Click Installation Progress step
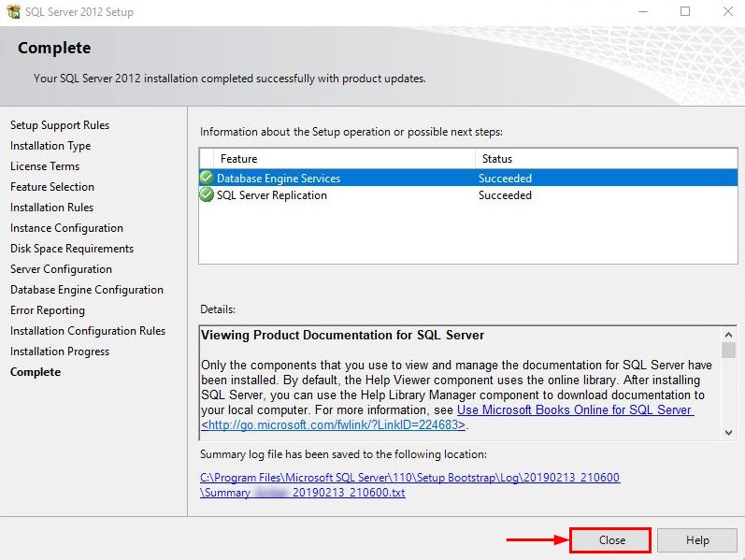This screenshot has width=745, height=560. click(x=60, y=351)
